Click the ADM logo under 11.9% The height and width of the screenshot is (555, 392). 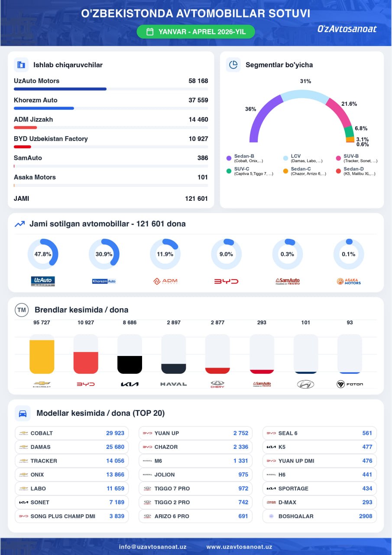coord(165,281)
